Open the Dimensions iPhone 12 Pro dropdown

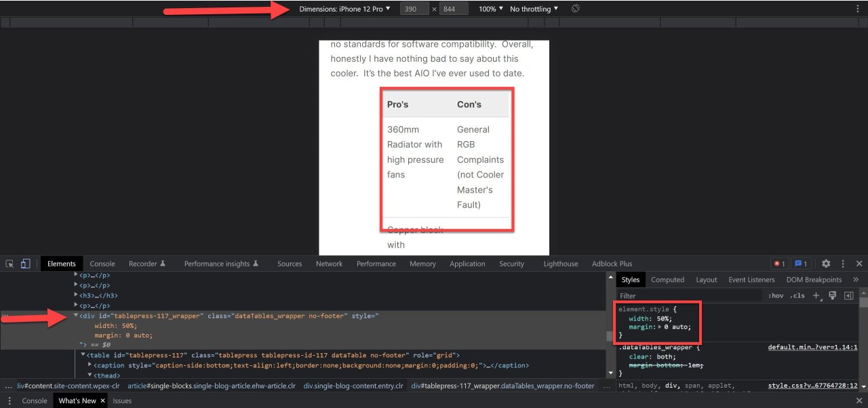(x=344, y=9)
